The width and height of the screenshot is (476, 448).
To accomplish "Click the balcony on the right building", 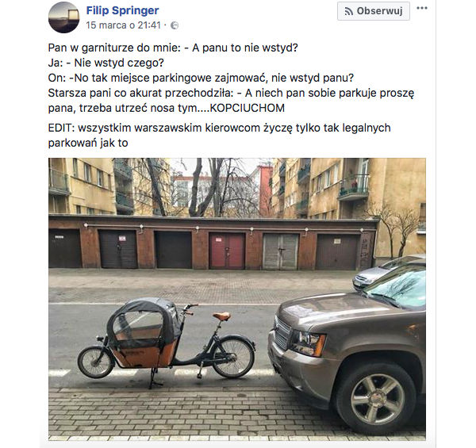I will coord(354,187).
